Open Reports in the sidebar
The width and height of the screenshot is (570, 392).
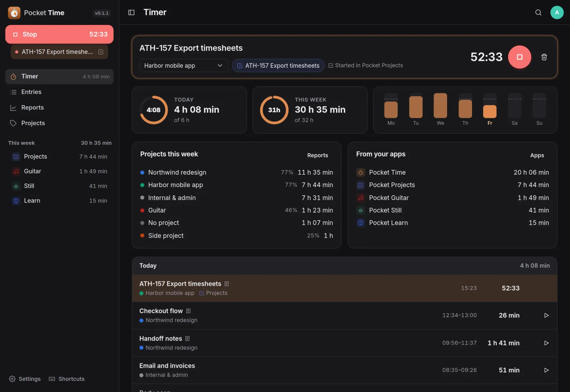(59, 108)
